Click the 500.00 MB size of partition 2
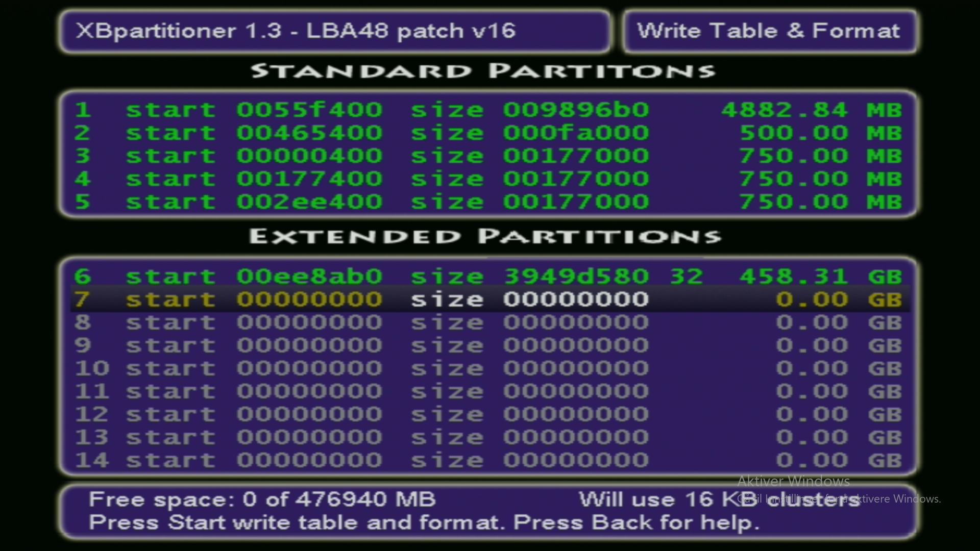 coord(821,133)
